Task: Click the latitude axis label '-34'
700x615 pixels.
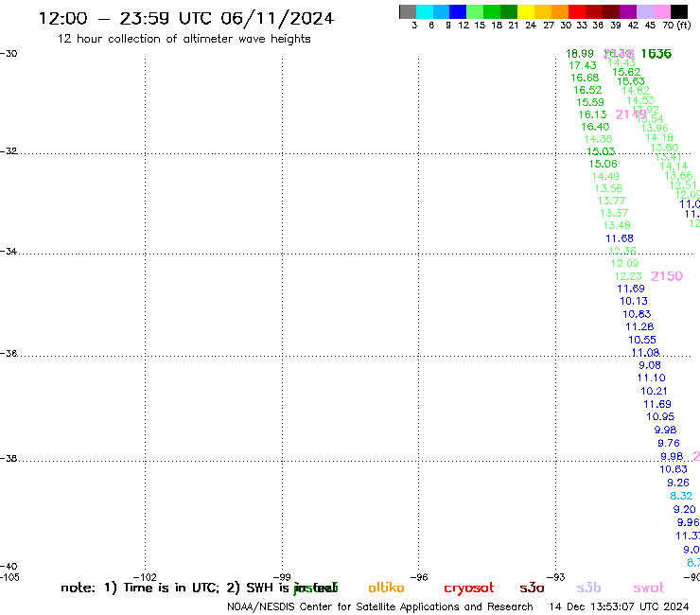Action: tap(9, 252)
